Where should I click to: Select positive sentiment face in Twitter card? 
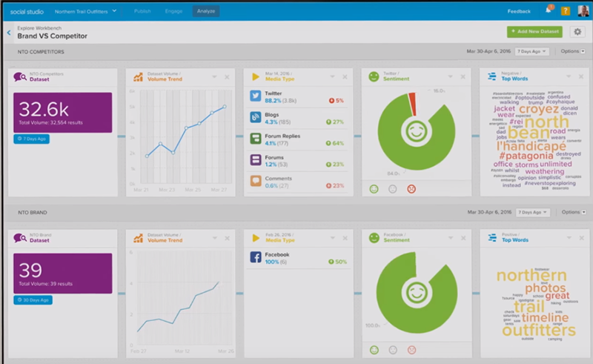(x=374, y=189)
